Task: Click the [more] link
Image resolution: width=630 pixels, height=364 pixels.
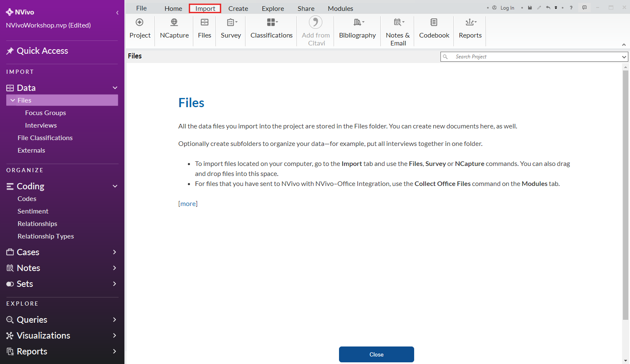Action: [188, 203]
